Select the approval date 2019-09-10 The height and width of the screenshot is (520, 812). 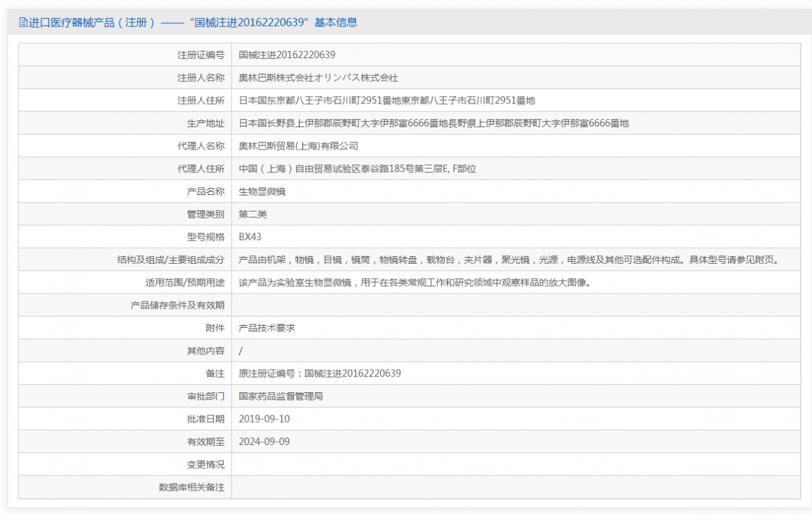[265, 419]
